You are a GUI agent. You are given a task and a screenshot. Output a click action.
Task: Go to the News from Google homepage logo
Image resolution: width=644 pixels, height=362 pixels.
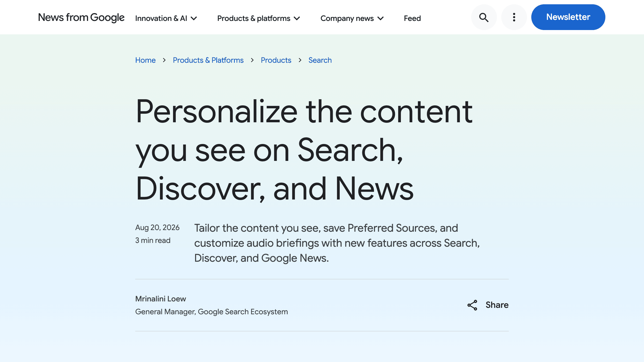point(81,18)
